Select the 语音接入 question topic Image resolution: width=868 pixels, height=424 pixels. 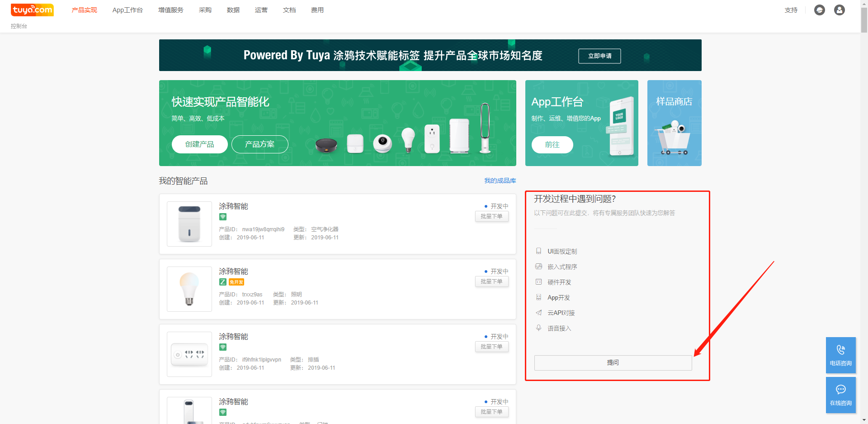(559, 329)
